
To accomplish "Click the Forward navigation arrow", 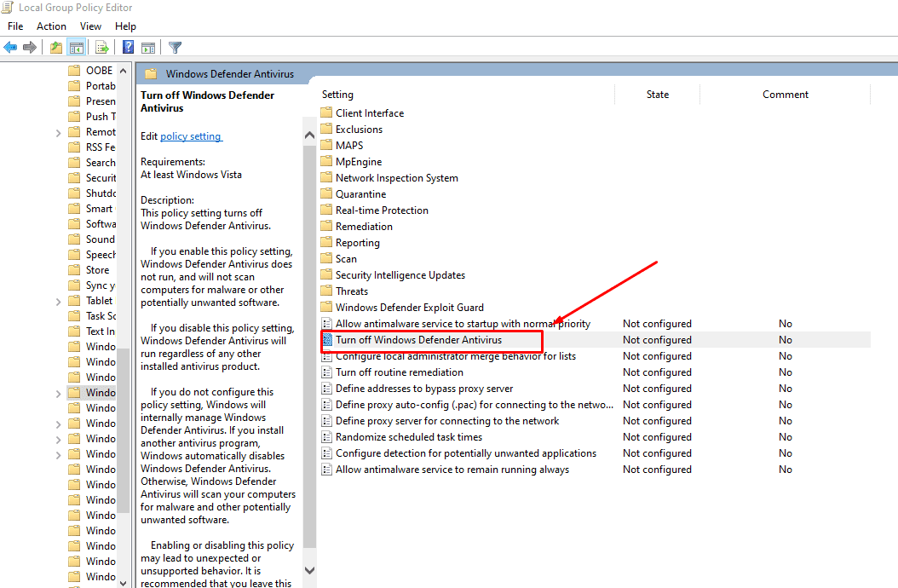I will click(30, 47).
